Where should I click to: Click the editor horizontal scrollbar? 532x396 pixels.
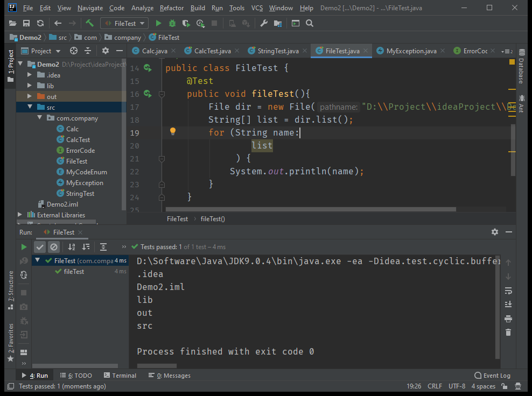[x=311, y=209]
